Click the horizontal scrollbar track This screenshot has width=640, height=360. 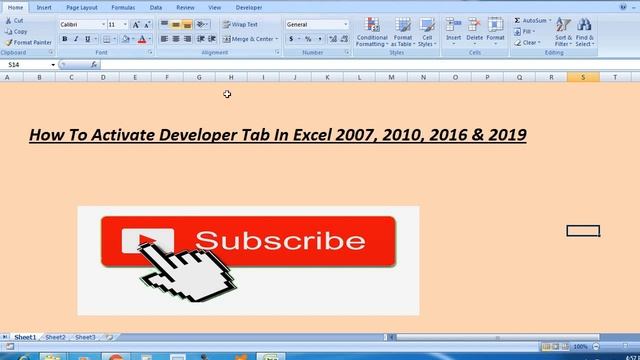[x=497, y=337]
